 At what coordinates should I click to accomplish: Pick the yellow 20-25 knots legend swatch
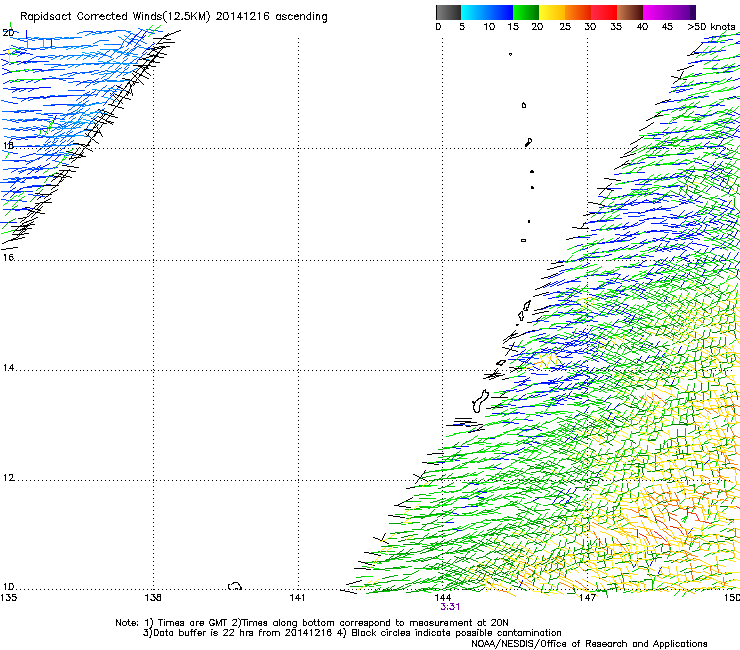pyautogui.click(x=552, y=12)
